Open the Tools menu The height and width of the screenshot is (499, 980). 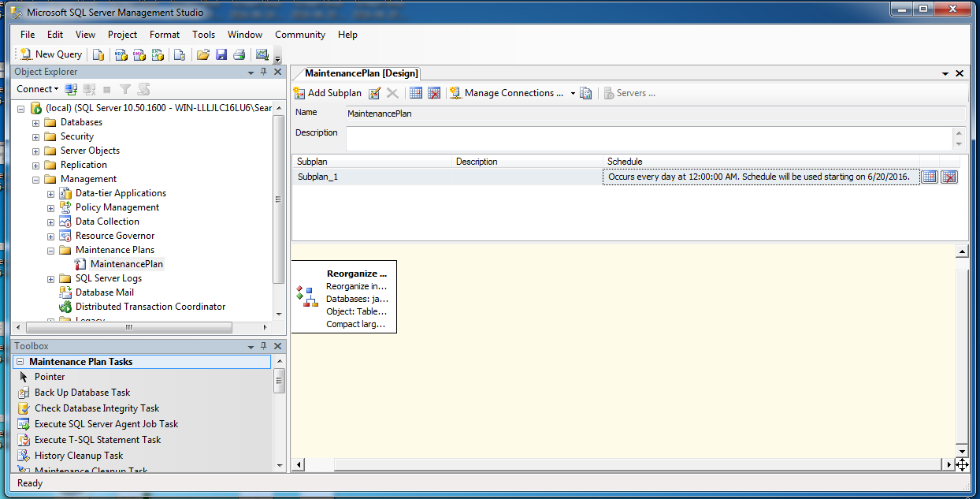coord(203,35)
